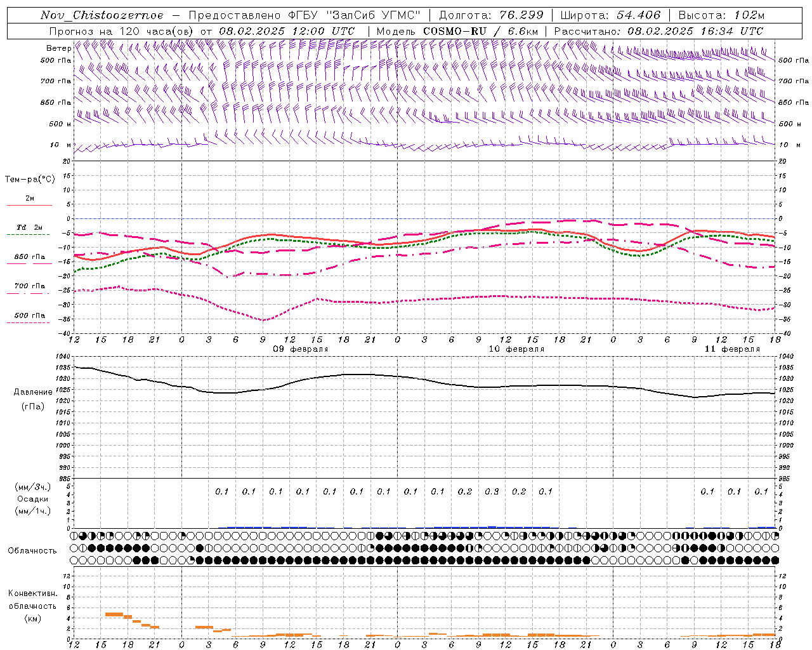This screenshot has height=650, width=812.
Task: Select the 'Широта: 54.406' header value
Action: [x=610, y=15]
